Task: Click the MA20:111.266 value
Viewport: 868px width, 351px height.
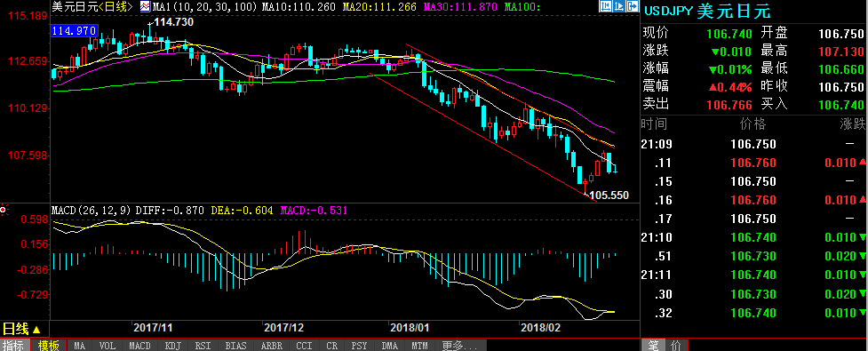Action: click(x=380, y=7)
